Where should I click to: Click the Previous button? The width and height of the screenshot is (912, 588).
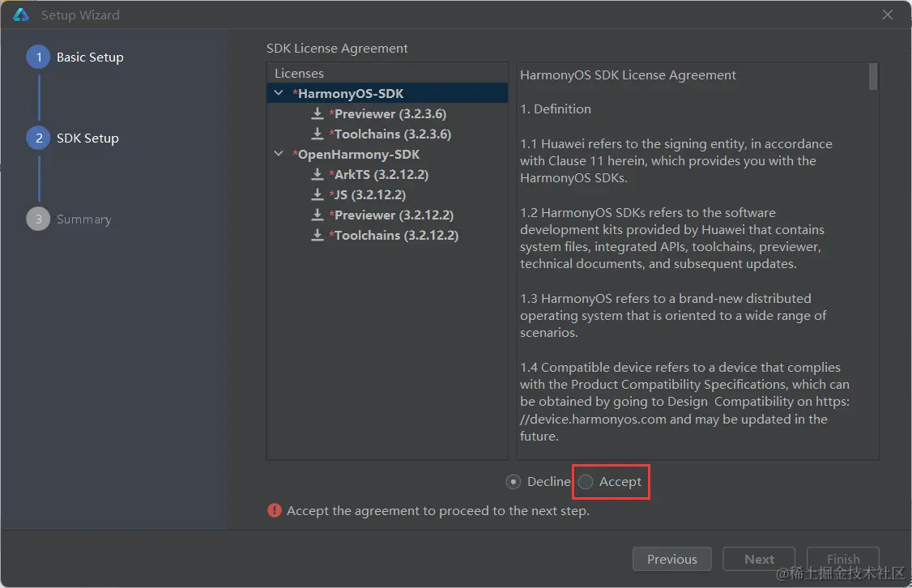click(x=671, y=559)
